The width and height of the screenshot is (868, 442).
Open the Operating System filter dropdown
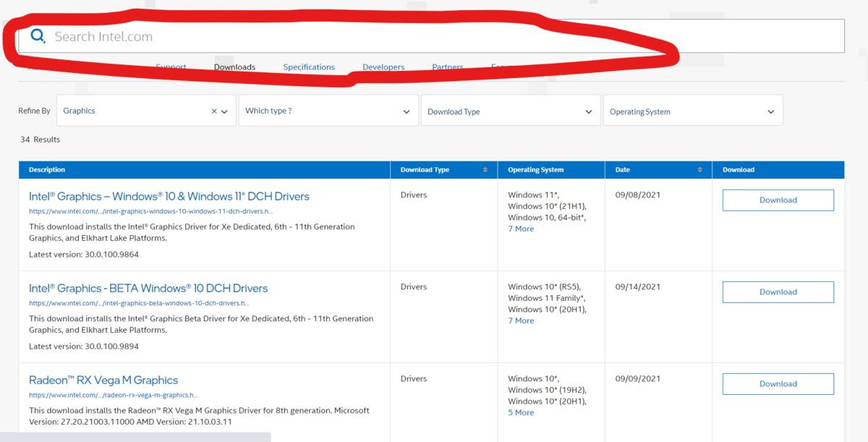pyautogui.click(x=693, y=111)
